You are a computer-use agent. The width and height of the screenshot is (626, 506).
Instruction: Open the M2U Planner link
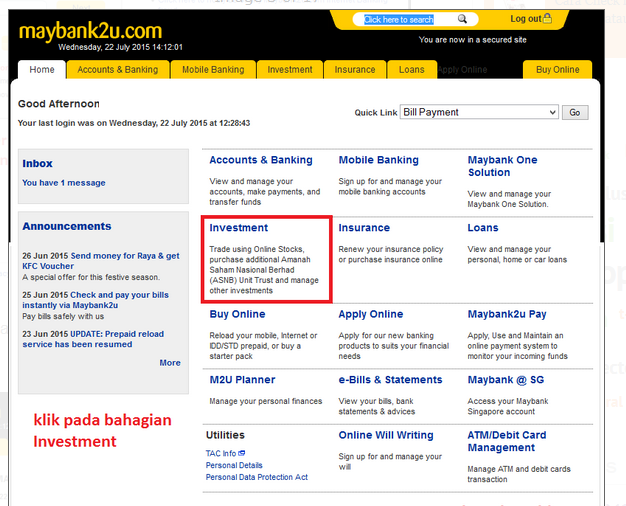coord(242,379)
